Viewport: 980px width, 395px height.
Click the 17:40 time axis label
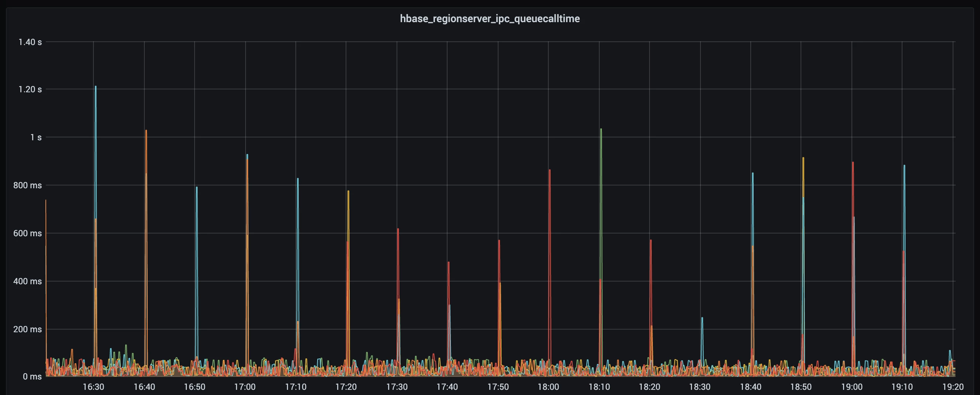(x=447, y=387)
